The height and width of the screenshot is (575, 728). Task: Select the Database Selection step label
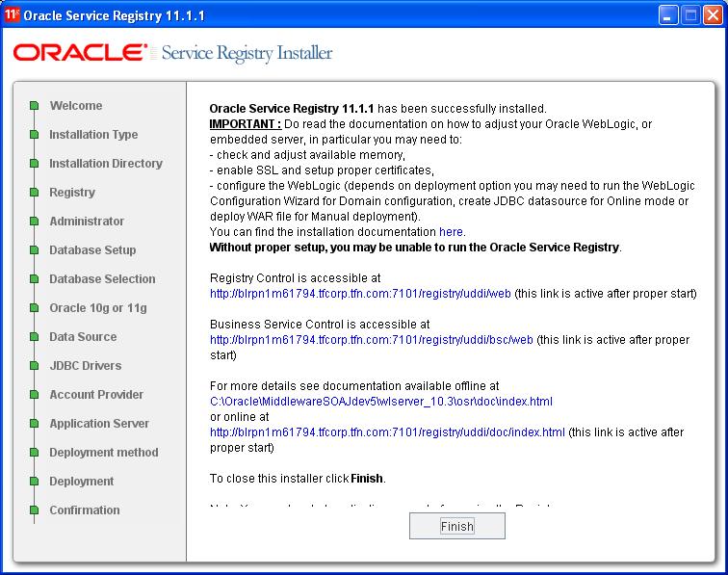click(103, 278)
